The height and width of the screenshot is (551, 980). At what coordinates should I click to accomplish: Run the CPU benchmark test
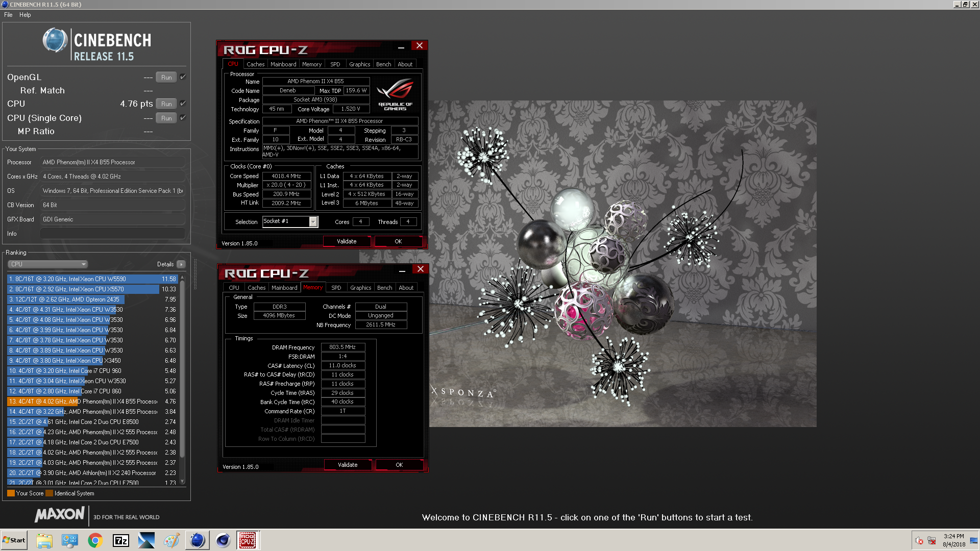pos(166,104)
